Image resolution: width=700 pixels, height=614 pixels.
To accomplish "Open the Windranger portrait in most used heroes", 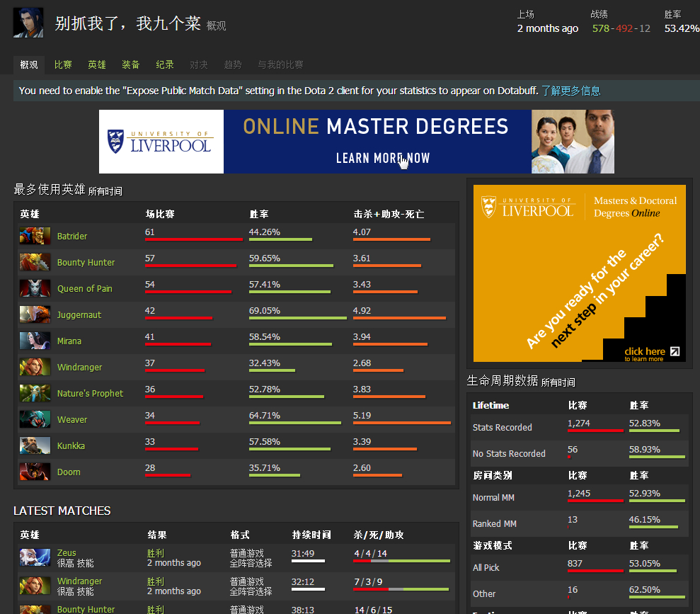I will [x=35, y=367].
